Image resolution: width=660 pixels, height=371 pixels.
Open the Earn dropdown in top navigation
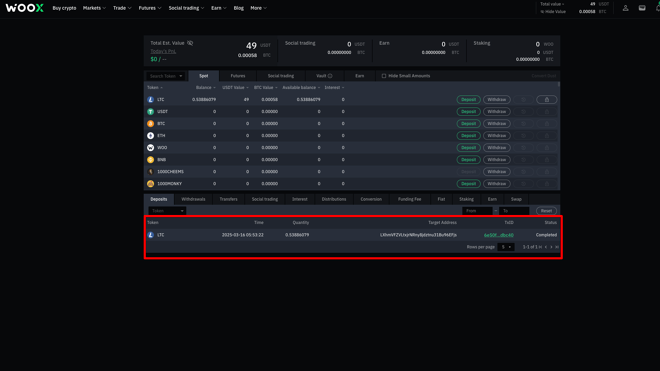click(x=218, y=8)
